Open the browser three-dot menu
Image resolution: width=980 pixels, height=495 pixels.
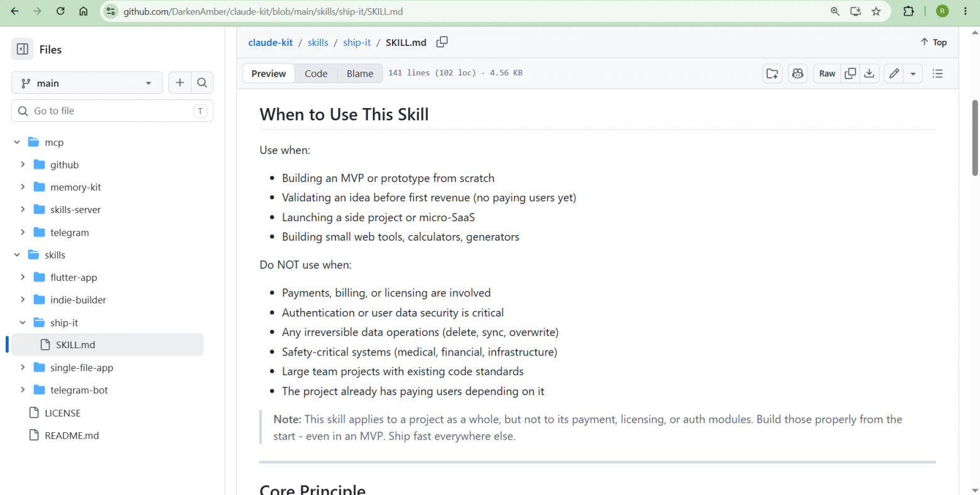966,11
